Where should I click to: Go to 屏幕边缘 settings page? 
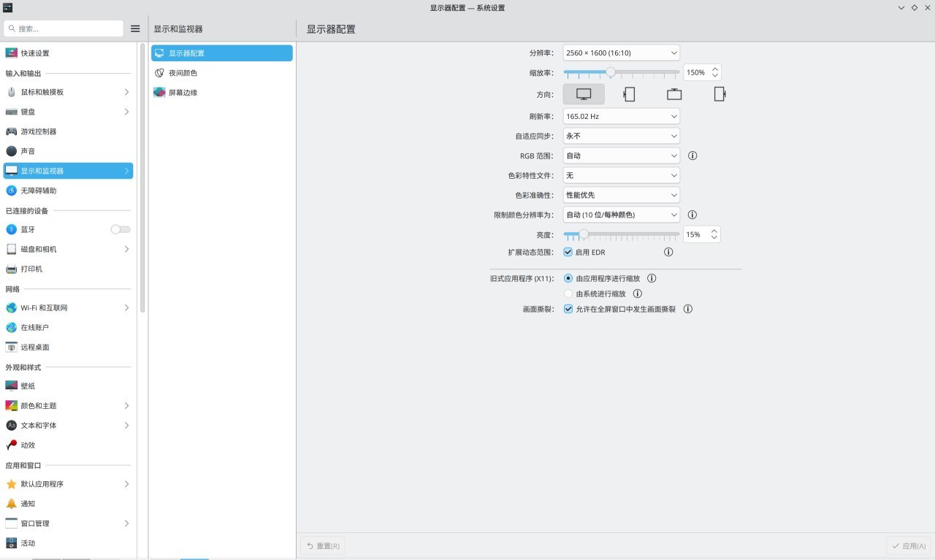pos(183,93)
